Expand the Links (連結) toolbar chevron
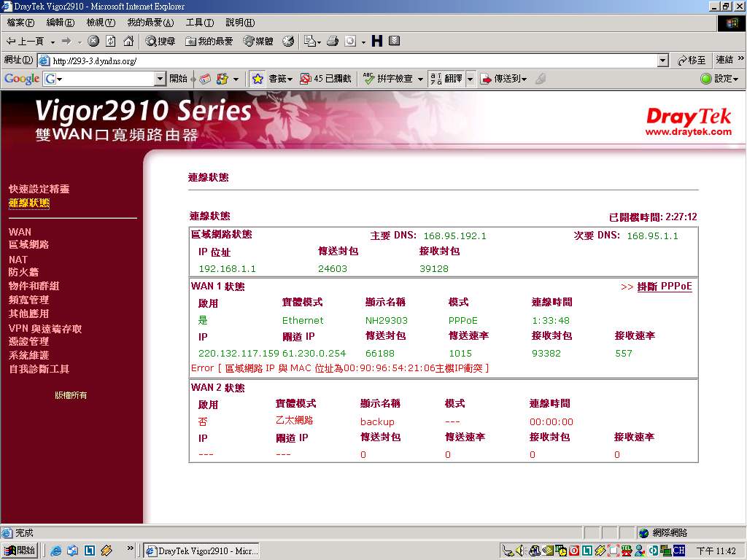Screen dimensions: 747x560 741,58
